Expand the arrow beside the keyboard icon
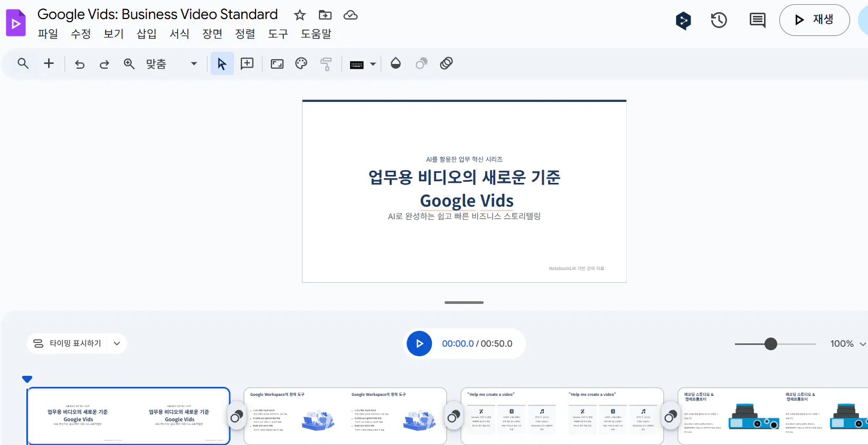868x445 pixels. pos(373,64)
